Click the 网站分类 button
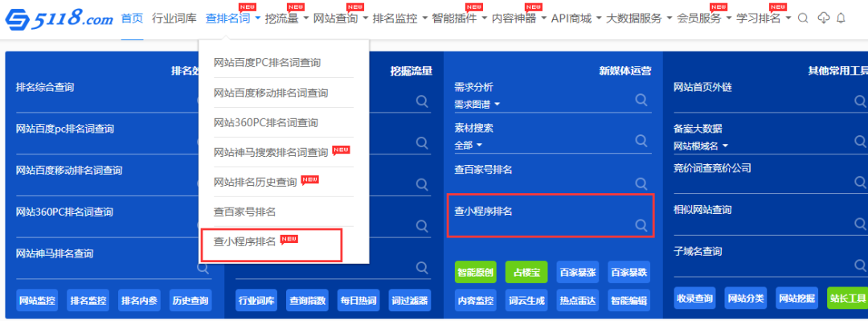This screenshot has height=321, width=868. [x=746, y=298]
